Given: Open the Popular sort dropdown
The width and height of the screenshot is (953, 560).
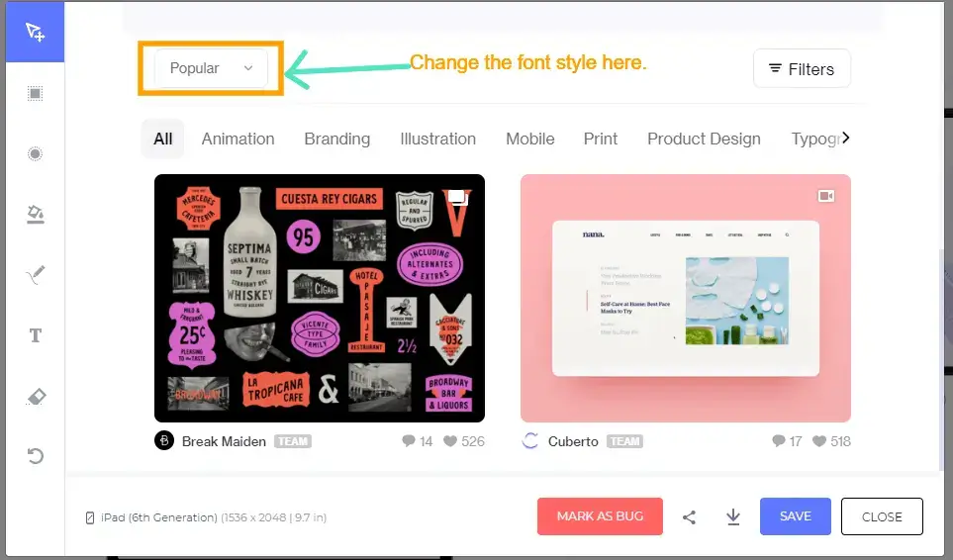Looking at the screenshot, I should pyautogui.click(x=211, y=68).
